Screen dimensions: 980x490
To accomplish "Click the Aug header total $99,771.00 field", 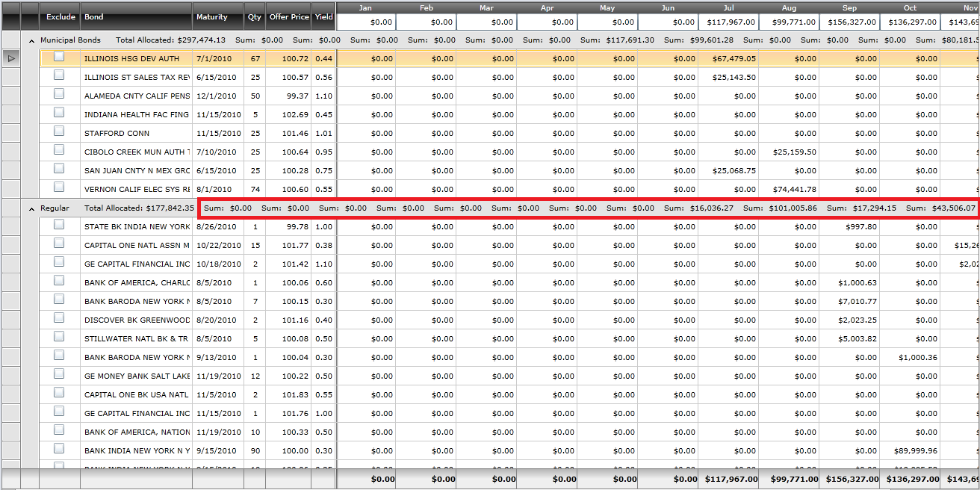I will pyautogui.click(x=789, y=22).
